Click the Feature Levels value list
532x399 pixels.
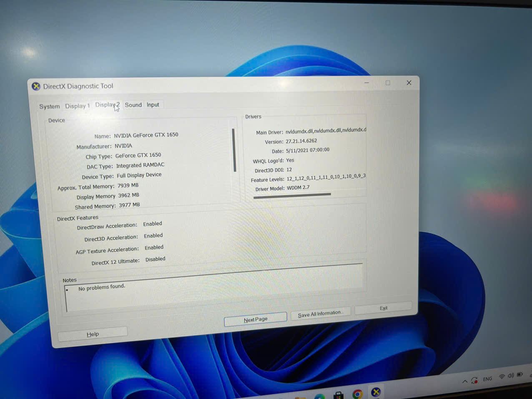tap(326, 177)
